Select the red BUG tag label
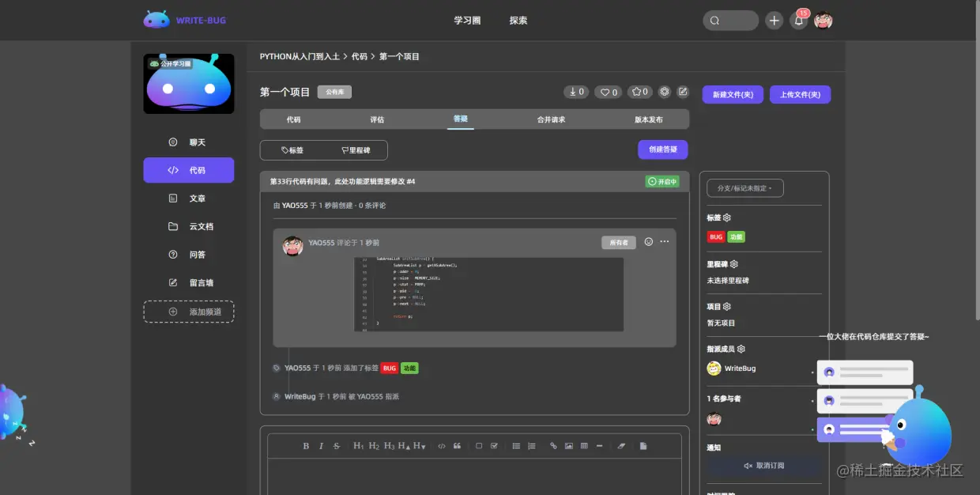This screenshot has width=980, height=495. (715, 236)
